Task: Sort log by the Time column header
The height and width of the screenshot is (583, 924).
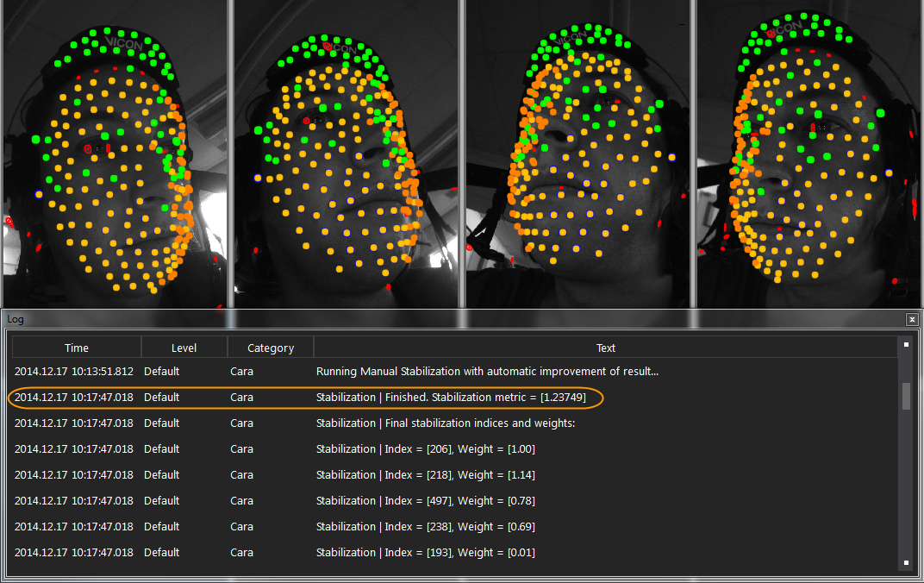Action: click(x=77, y=348)
